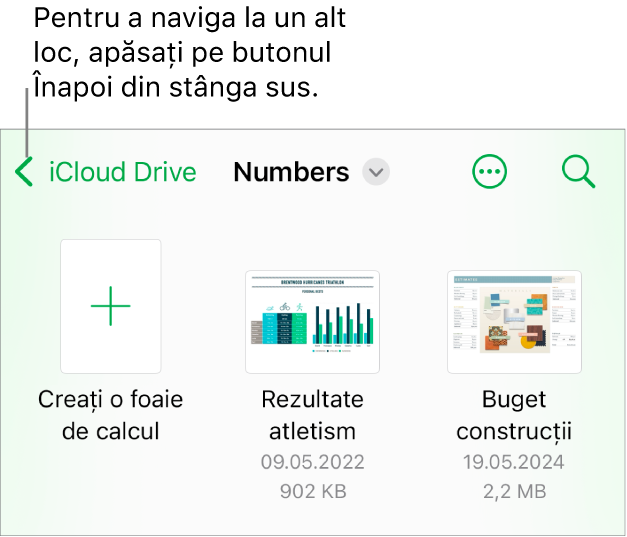Tap the search magnifier icon

click(578, 172)
